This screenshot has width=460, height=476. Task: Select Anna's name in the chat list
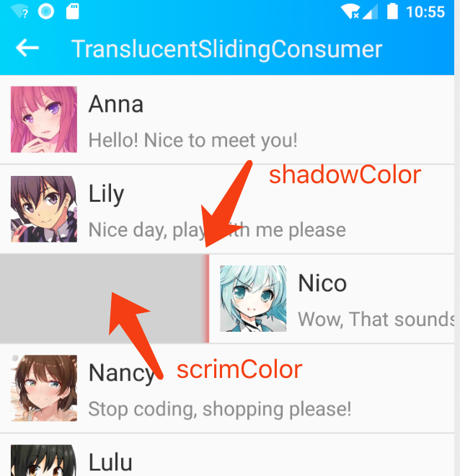tap(115, 104)
